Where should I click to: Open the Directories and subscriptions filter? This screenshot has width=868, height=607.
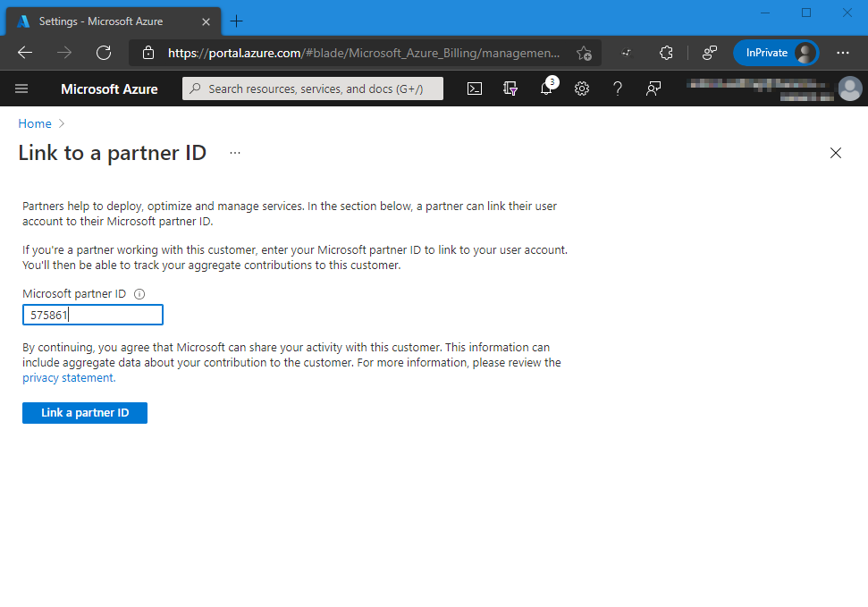(x=510, y=89)
